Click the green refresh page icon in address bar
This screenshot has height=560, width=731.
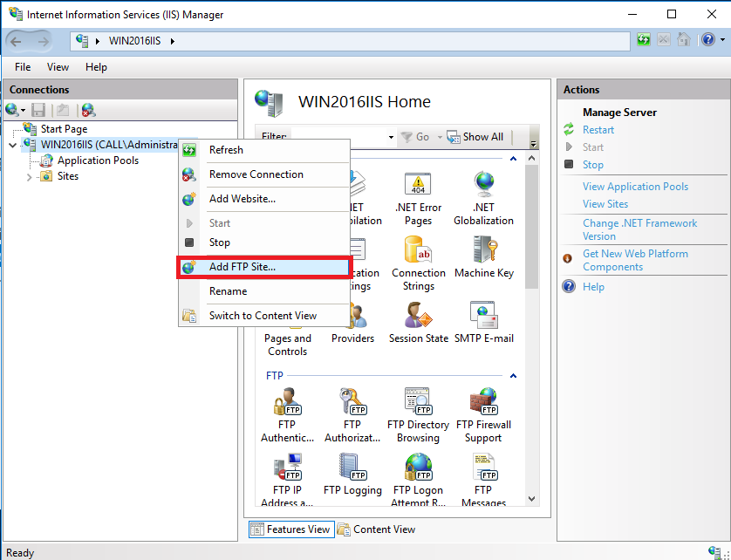(x=644, y=39)
